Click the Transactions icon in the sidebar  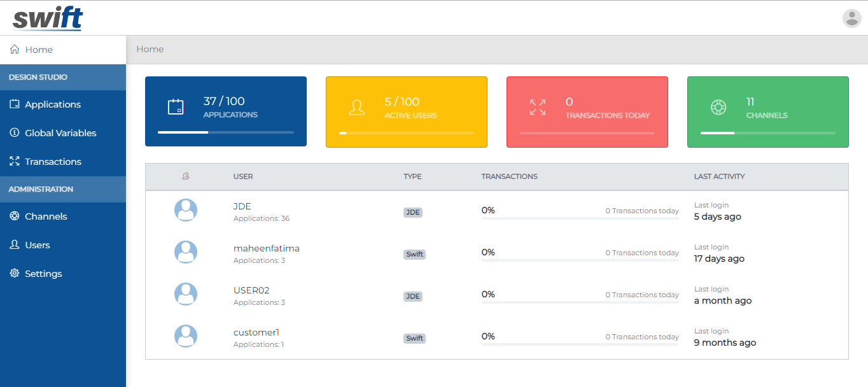(x=14, y=161)
